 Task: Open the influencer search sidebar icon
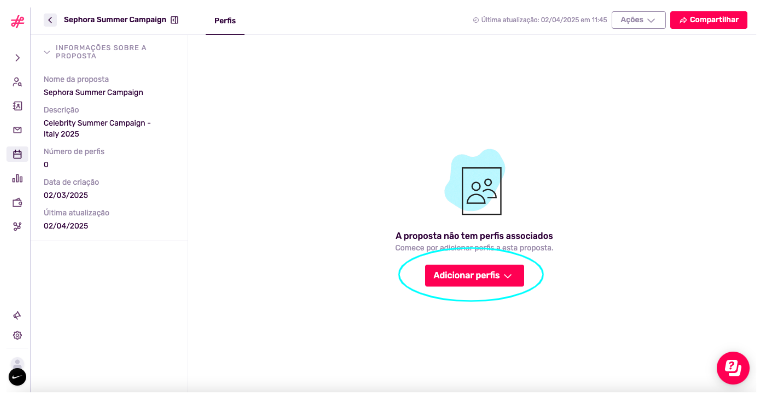pyautogui.click(x=18, y=82)
